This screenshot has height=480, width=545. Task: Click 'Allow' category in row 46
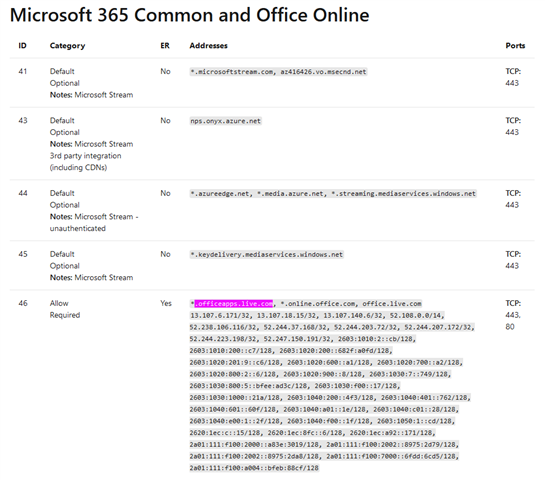pyautogui.click(x=59, y=303)
